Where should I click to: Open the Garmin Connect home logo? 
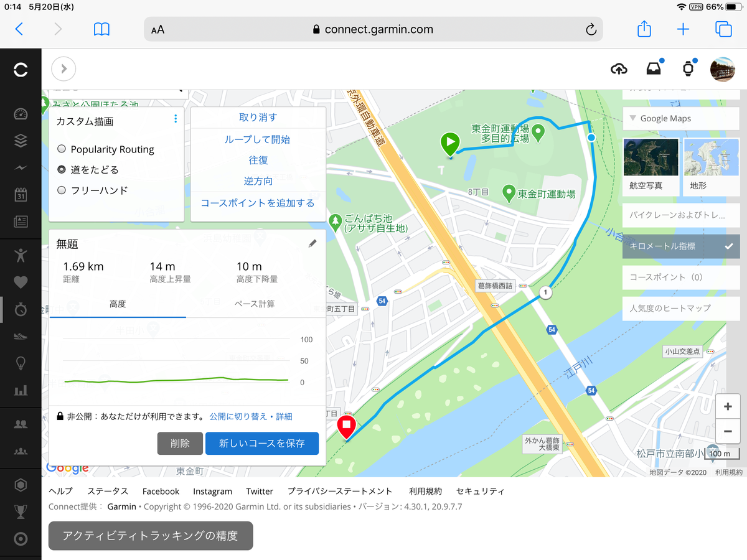(x=21, y=69)
